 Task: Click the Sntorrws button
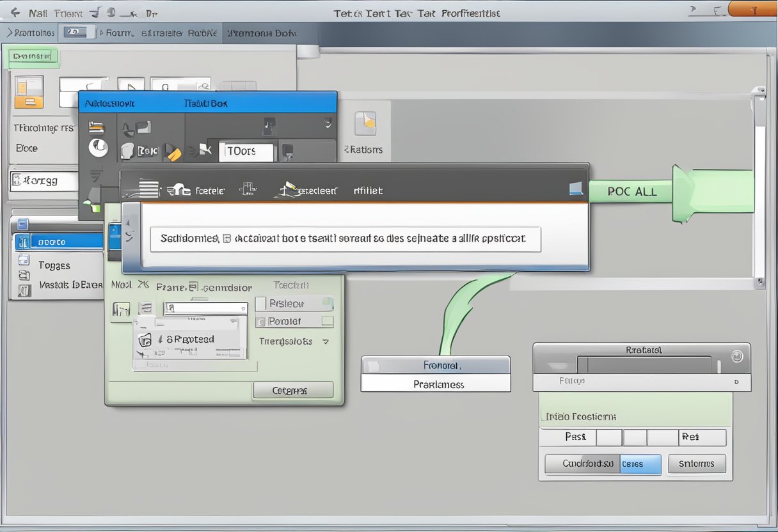point(697,464)
